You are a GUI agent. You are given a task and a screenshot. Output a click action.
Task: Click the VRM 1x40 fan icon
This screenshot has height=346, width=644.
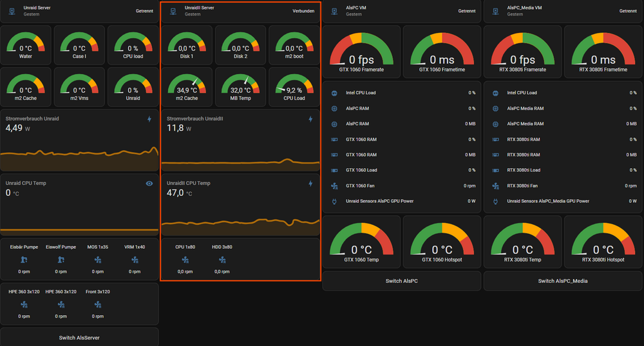[x=135, y=260]
